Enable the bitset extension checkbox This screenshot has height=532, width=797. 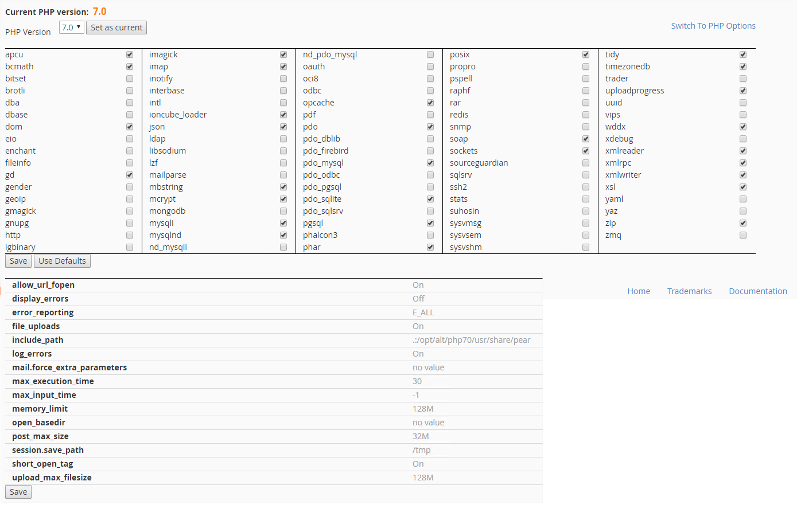[x=130, y=79]
